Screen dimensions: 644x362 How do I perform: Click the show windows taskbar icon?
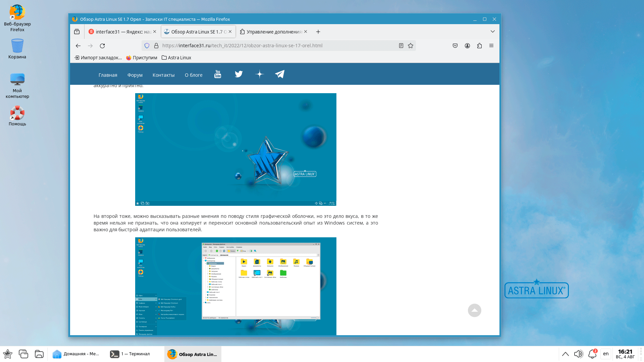(23, 354)
